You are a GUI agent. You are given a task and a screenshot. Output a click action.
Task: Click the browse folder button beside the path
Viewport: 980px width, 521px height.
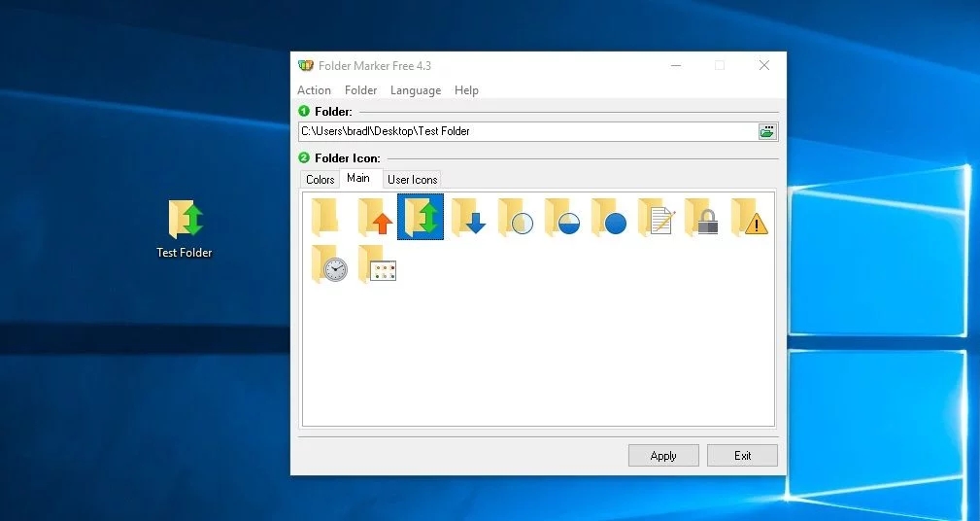(x=767, y=131)
